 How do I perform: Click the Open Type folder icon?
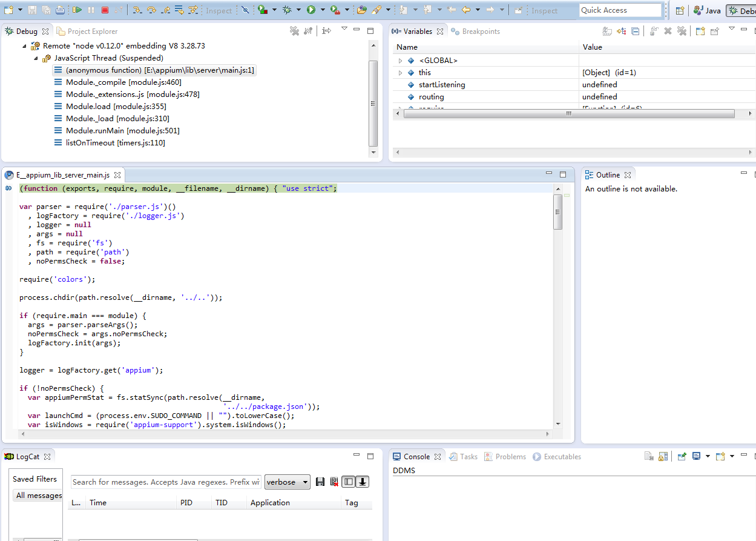[361, 10]
